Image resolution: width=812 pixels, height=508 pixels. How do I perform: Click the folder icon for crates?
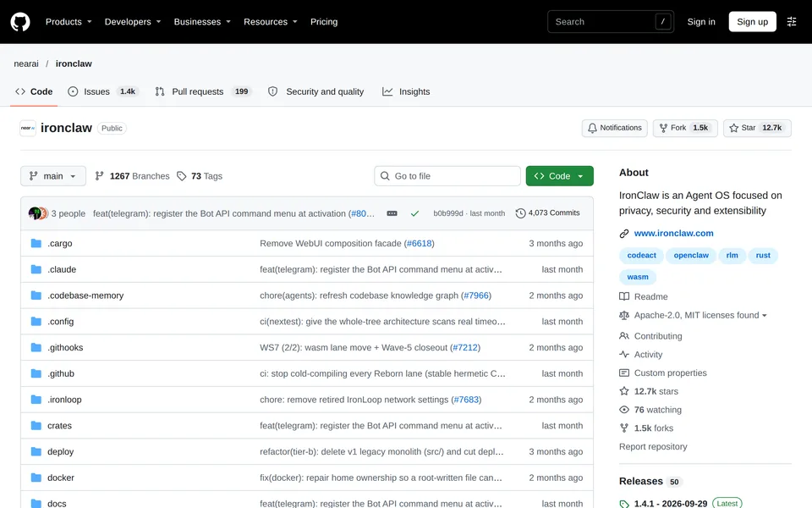coord(36,426)
